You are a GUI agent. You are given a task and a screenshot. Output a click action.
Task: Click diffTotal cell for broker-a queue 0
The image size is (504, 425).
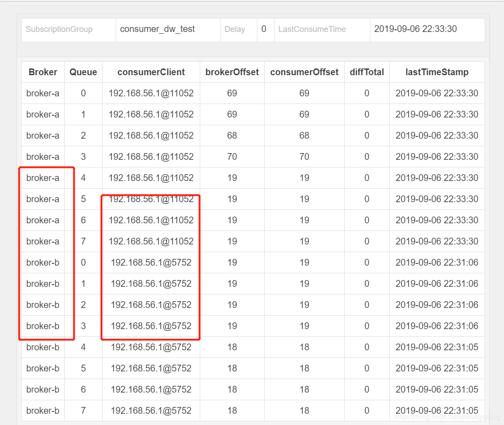[367, 93]
